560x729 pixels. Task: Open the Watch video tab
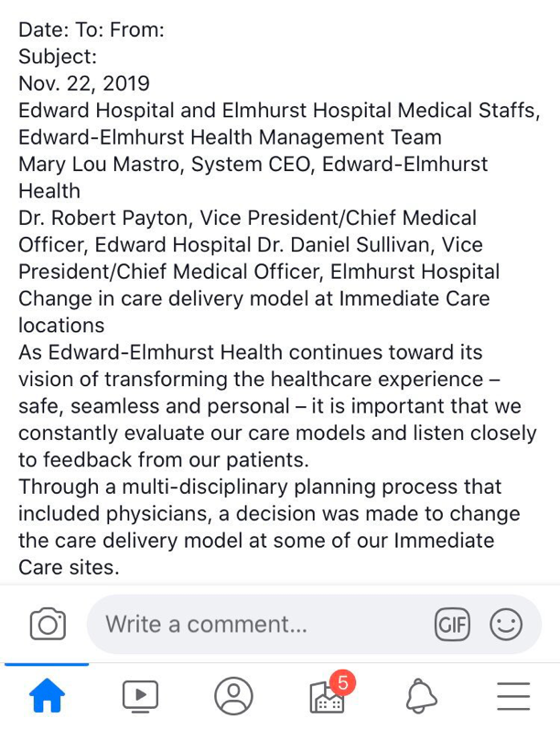coord(140,696)
